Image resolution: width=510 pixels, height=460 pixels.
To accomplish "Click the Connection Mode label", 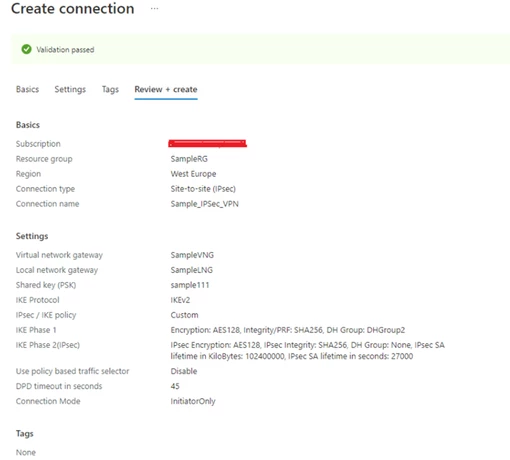I will point(48,401).
